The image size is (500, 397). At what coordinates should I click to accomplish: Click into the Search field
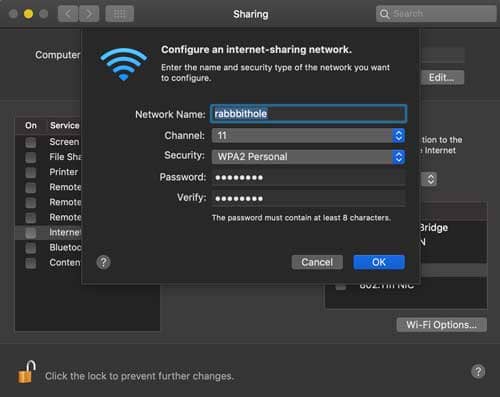(436, 14)
